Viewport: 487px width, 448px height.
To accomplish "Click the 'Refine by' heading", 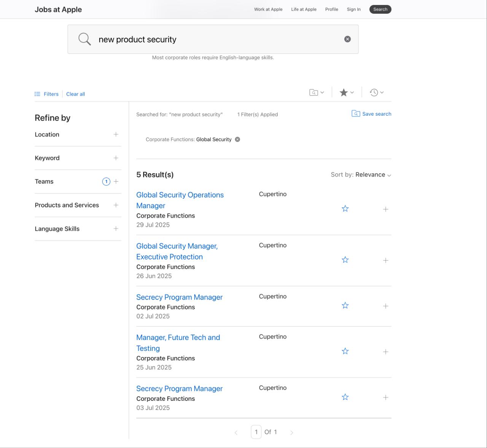I will tap(53, 118).
